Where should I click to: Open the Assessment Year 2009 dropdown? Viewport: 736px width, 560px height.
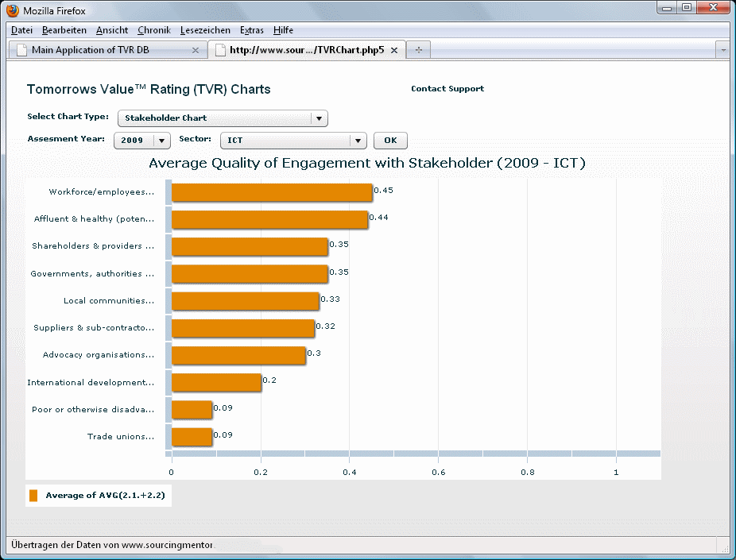point(161,141)
